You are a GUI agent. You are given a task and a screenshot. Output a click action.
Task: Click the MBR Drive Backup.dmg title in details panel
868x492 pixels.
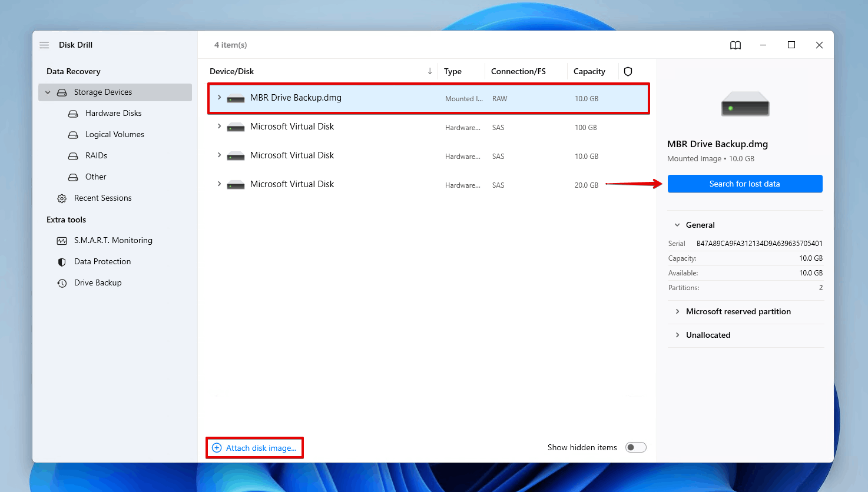pos(717,144)
